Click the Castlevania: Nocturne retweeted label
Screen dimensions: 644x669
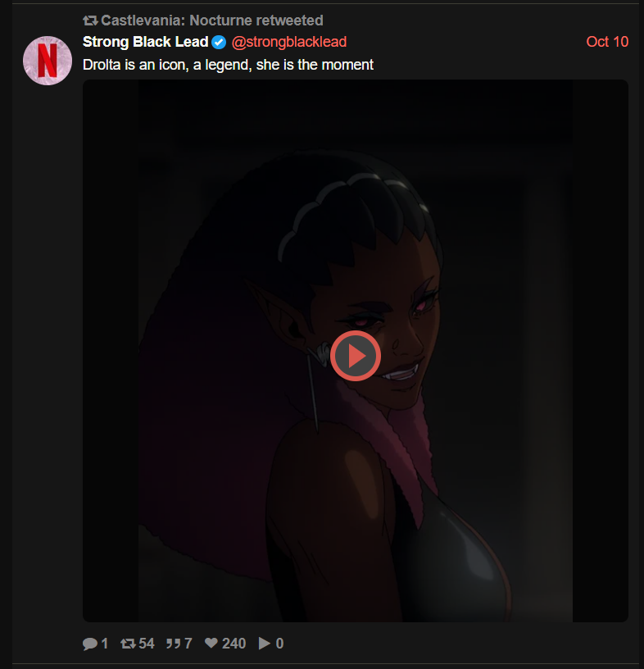point(212,20)
